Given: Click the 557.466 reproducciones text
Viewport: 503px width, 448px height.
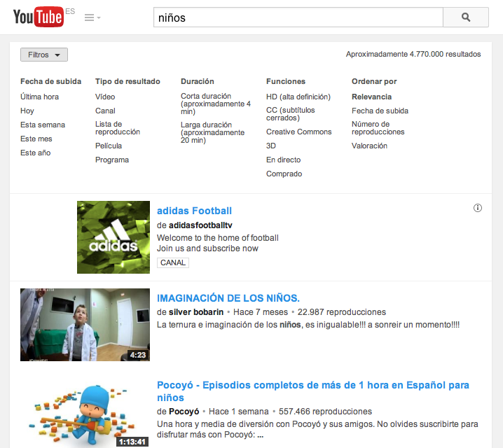Looking at the screenshot, I should tap(325, 412).
